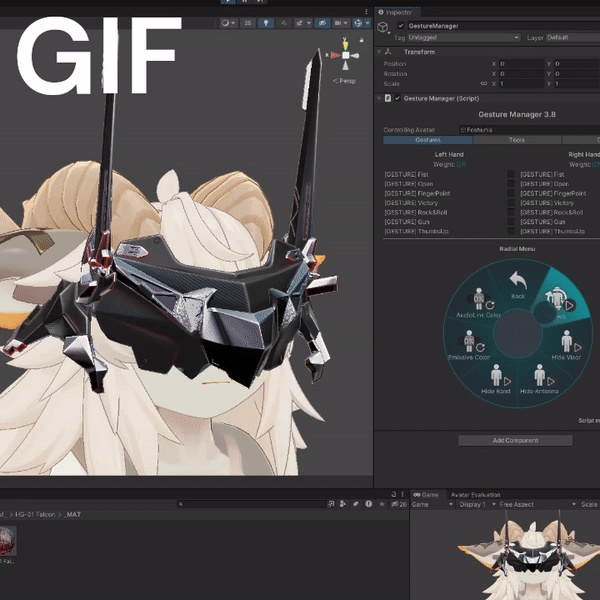Click the Gesture Manager script icon
600x600 pixels.
tap(388, 98)
